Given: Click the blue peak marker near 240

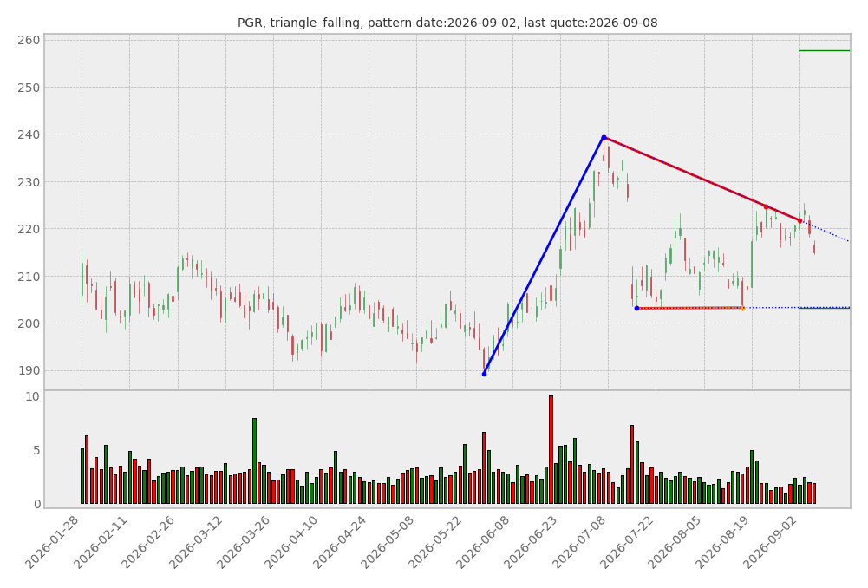Looking at the screenshot, I should [x=604, y=137].
